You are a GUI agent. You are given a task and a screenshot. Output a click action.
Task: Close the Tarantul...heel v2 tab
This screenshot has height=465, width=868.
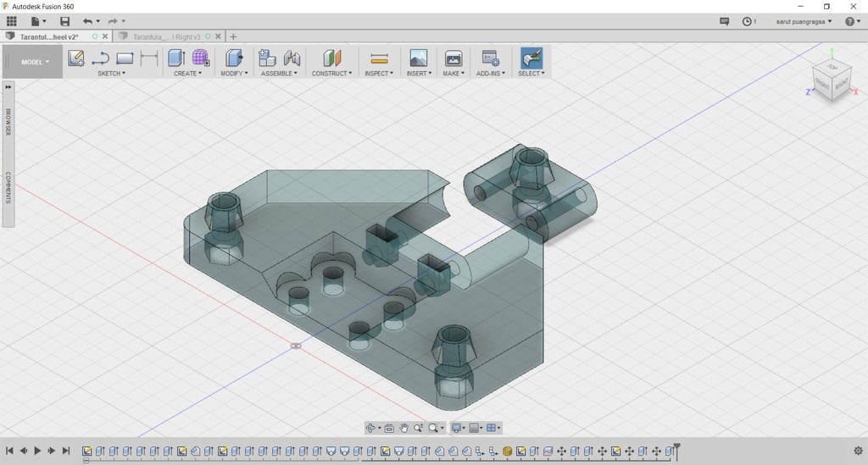point(105,36)
